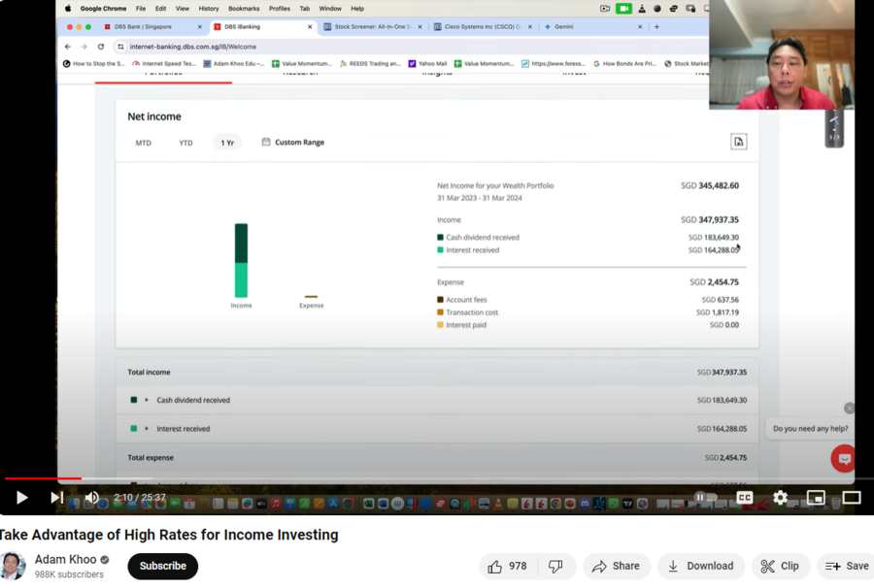874x588 pixels.
Task: Expand the Interest received row
Action: (x=147, y=428)
